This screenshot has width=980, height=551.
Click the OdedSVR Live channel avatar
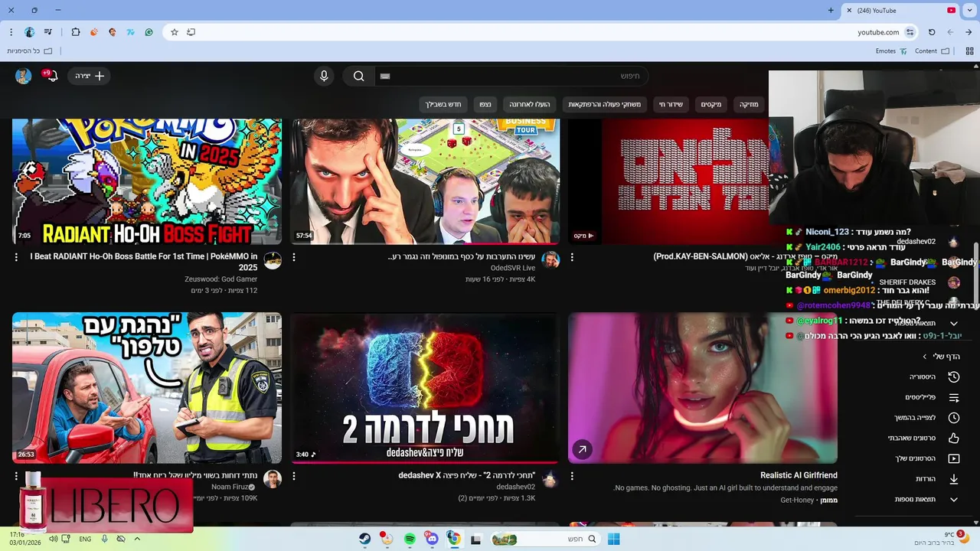(550, 260)
